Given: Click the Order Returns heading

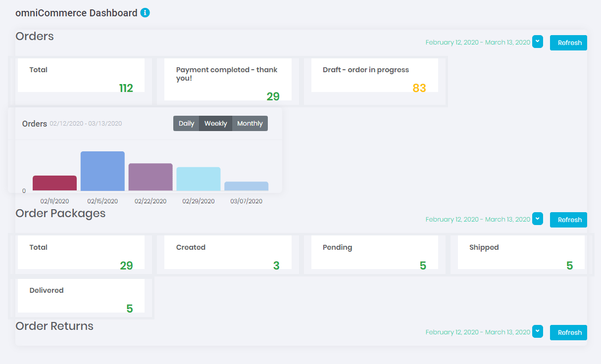Looking at the screenshot, I should pos(54,326).
